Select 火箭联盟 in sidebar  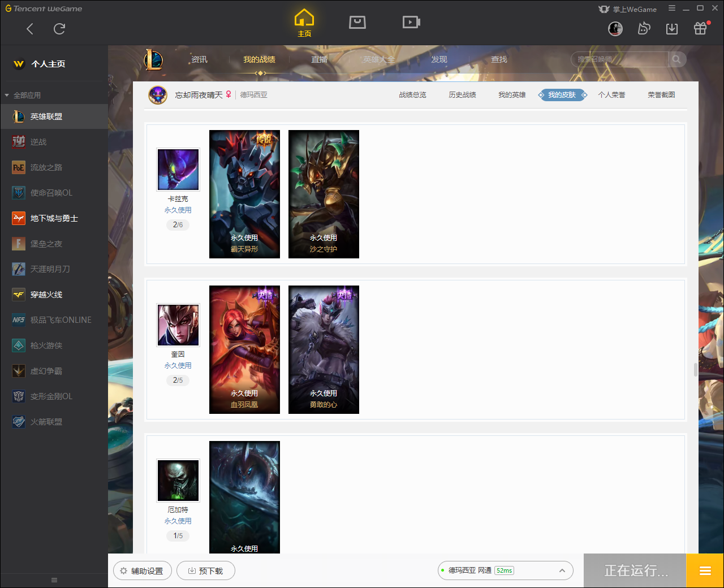click(54, 422)
